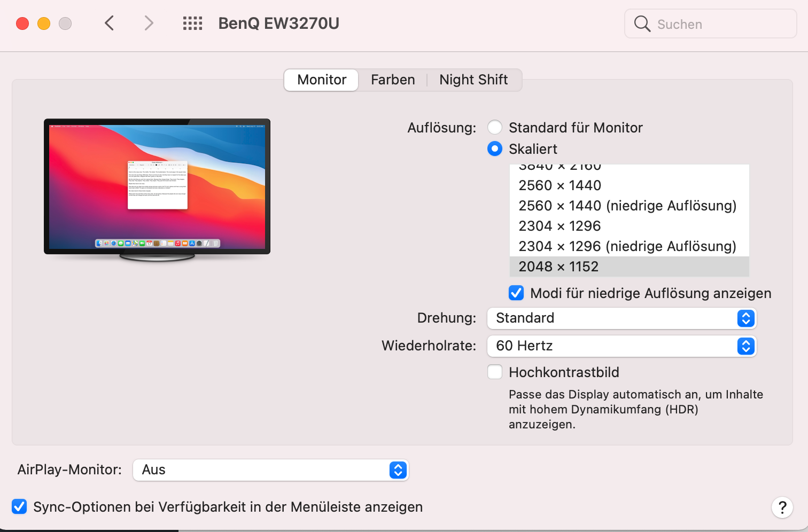This screenshot has height=532, width=808.
Task: Open the help question mark button
Action: tap(782, 507)
